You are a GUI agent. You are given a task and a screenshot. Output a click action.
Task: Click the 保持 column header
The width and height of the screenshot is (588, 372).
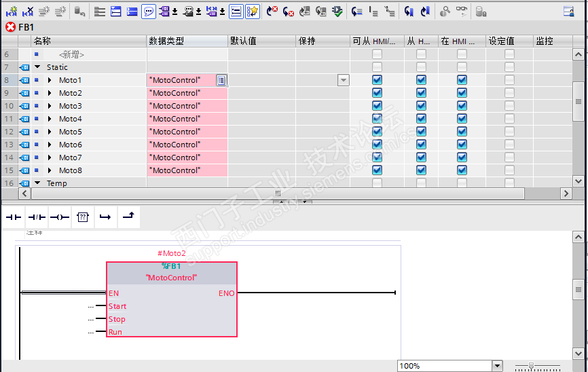[323, 41]
